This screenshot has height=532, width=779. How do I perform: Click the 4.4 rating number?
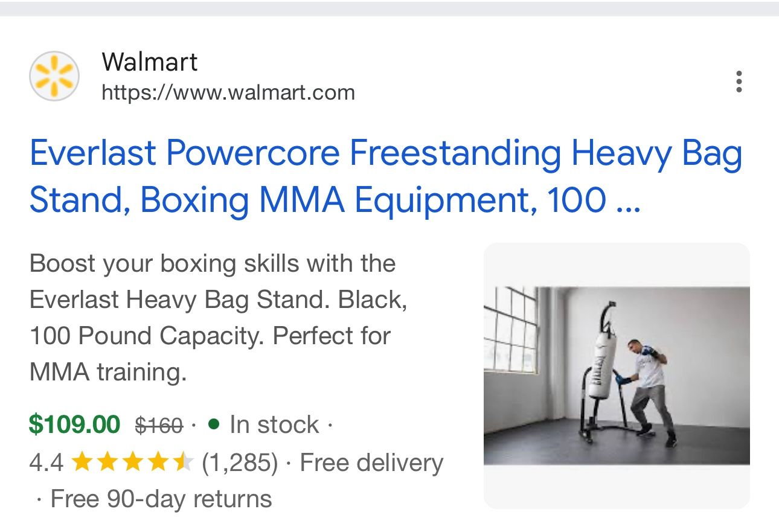click(46, 463)
